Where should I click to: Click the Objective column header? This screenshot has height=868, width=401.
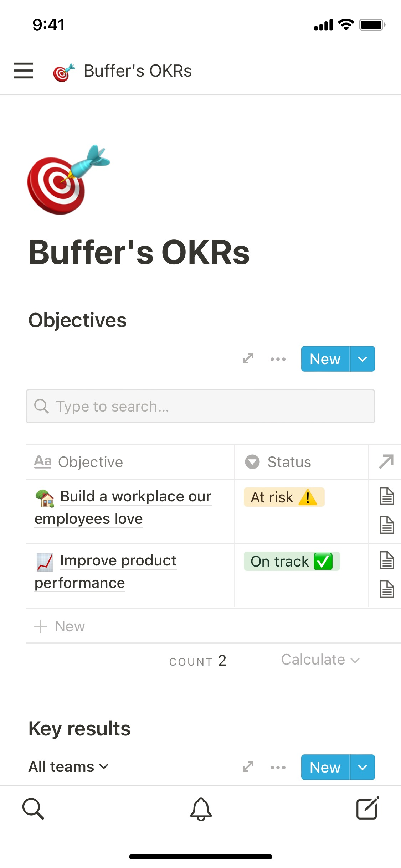coord(91,462)
